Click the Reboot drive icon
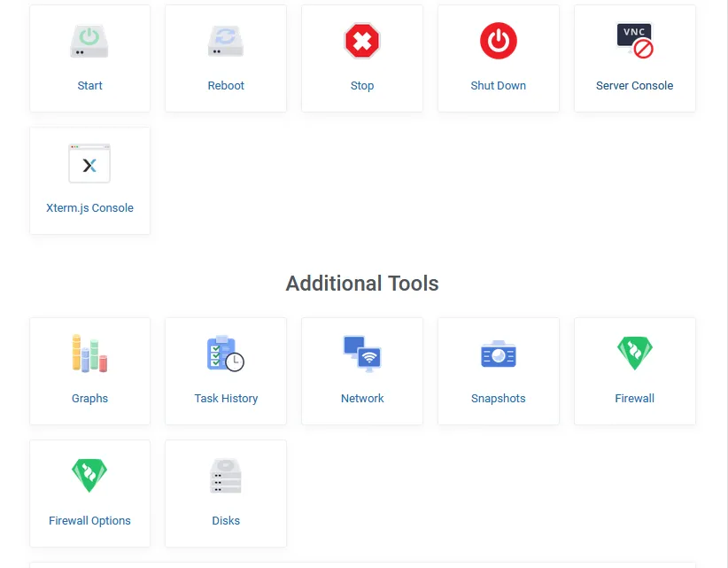Screen dimensions: 728x568 click(x=226, y=42)
